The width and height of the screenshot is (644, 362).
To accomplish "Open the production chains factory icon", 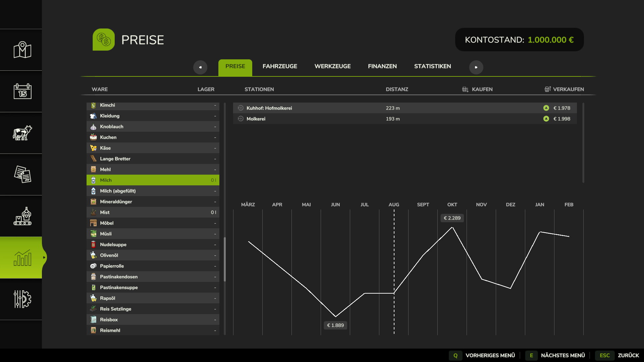I will click(22, 216).
